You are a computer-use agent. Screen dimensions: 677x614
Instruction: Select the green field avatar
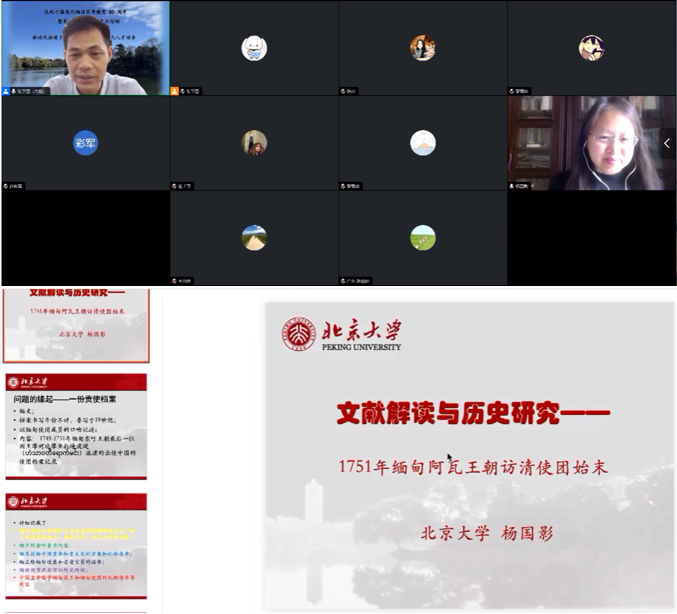[423, 237]
